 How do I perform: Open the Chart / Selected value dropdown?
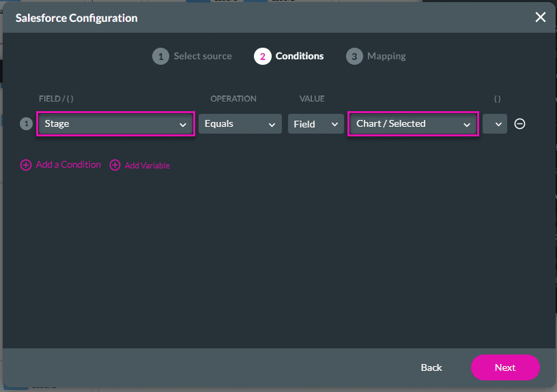point(413,124)
